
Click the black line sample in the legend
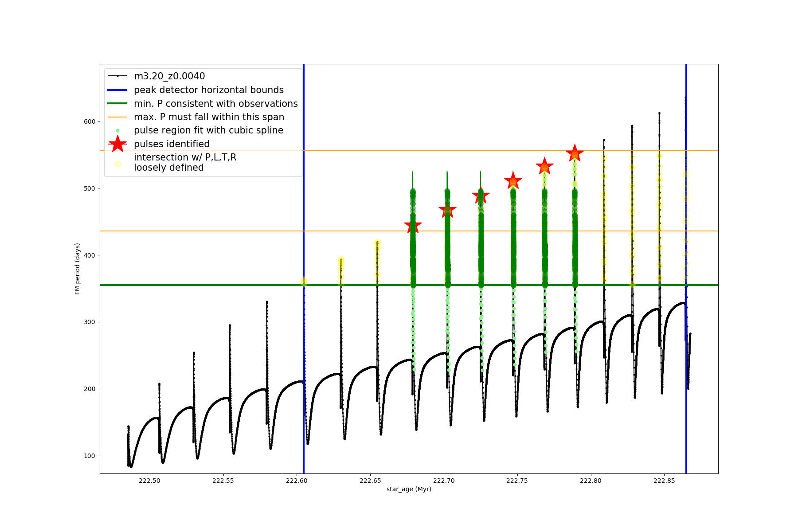[x=117, y=76]
